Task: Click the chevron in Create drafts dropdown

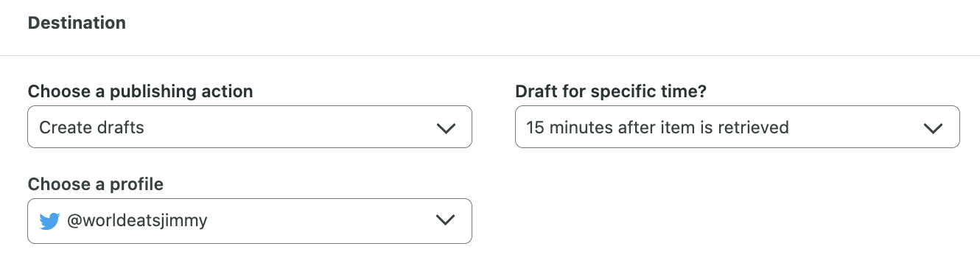Action: (446, 128)
